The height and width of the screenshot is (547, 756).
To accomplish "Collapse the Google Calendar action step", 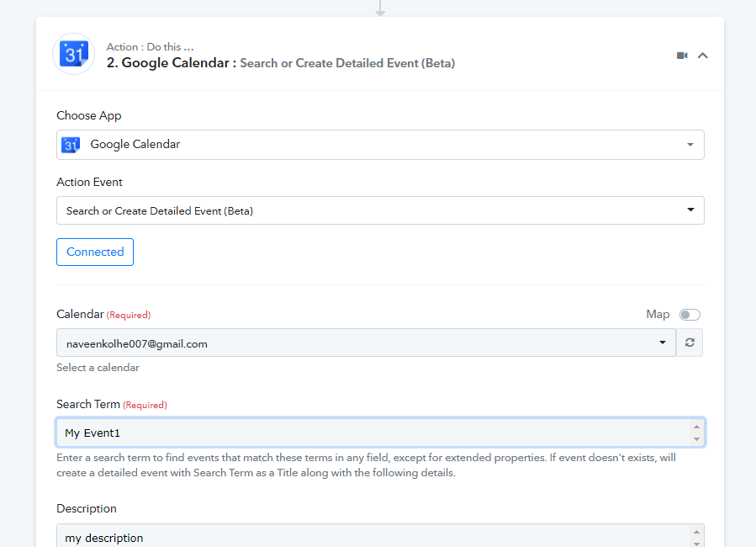I will [702, 56].
